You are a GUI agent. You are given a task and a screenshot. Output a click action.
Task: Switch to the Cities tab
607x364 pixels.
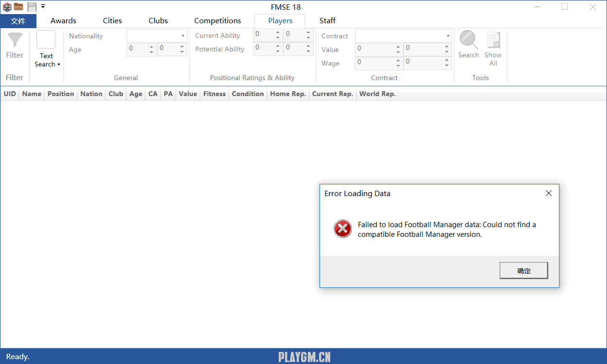click(x=112, y=21)
